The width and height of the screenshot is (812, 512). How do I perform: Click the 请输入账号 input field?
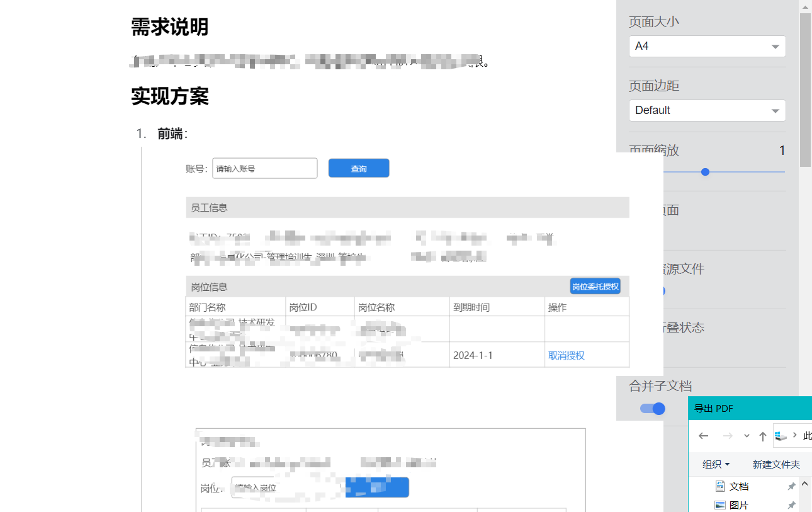(264, 168)
